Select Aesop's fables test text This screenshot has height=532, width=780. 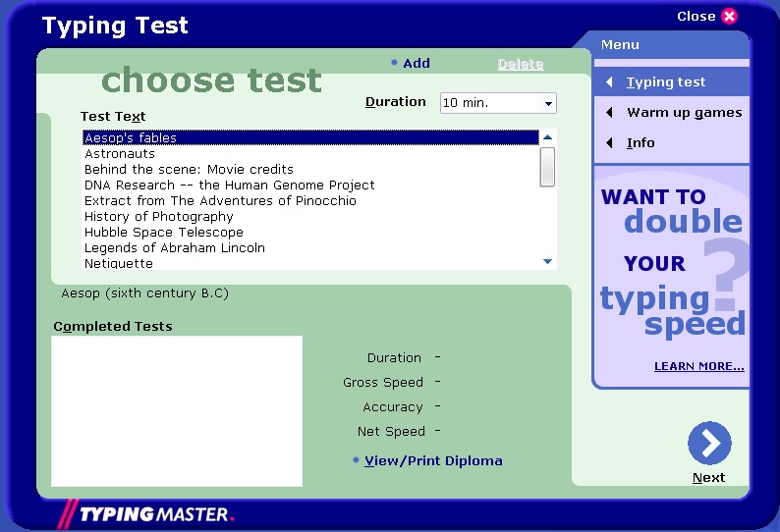pyautogui.click(x=310, y=137)
